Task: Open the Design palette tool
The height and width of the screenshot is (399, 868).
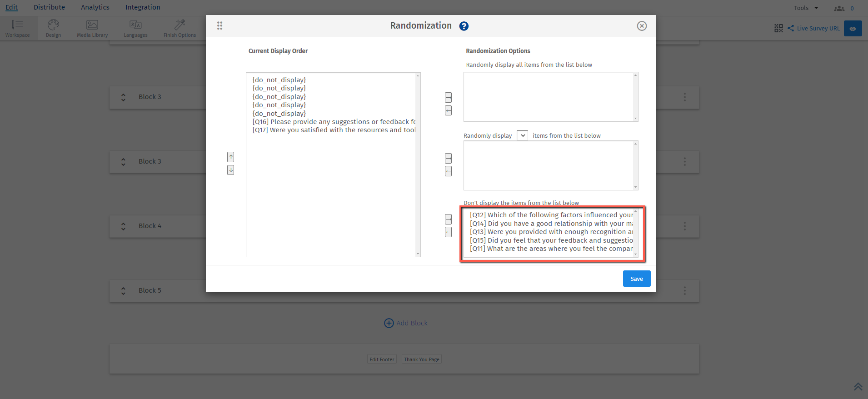Action: click(x=53, y=28)
